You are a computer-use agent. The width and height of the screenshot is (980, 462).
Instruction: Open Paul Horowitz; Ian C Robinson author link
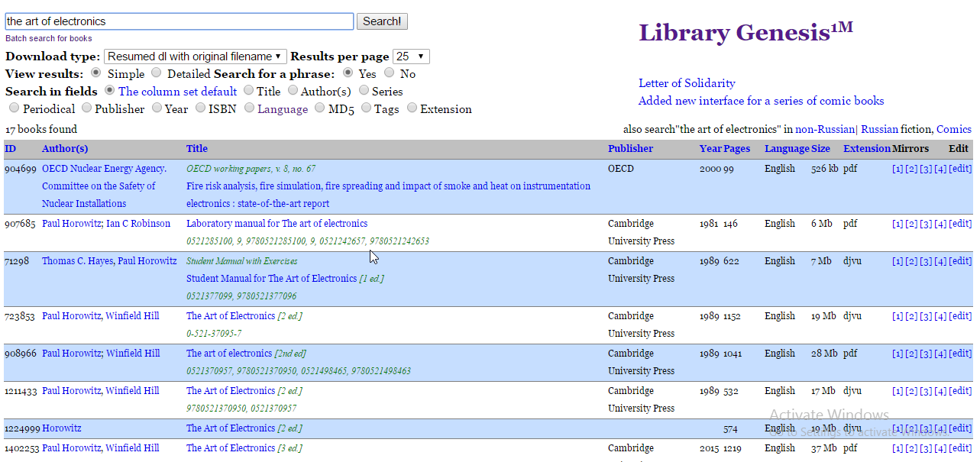click(x=106, y=224)
